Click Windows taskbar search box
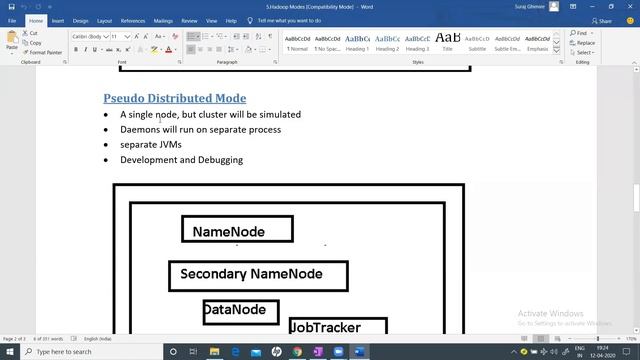The width and height of the screenshot is (640, 360). (x=92, y=351)
